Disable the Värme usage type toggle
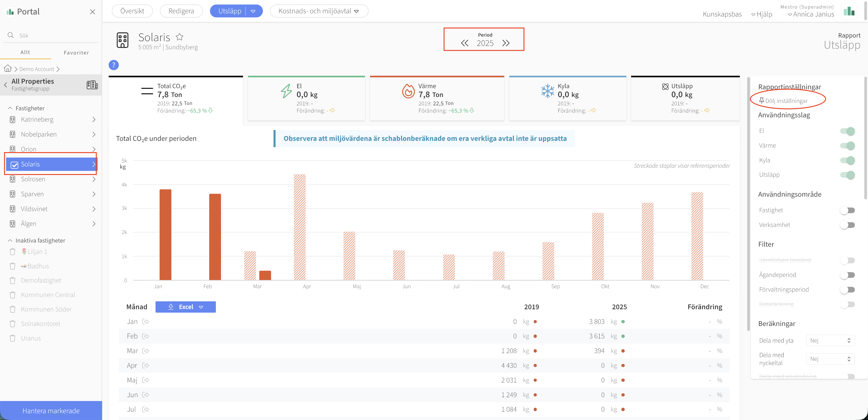Screen dimensions: 868x420 tap(847, 146)
